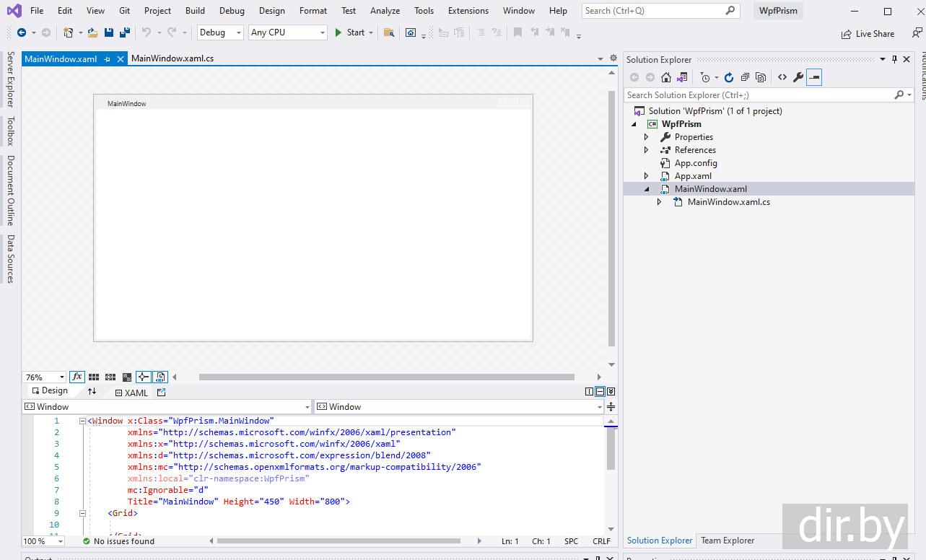Click the Live Share button
Image resolution: width=926 pixels, height=560 pixels.
[x=868, y=34]
